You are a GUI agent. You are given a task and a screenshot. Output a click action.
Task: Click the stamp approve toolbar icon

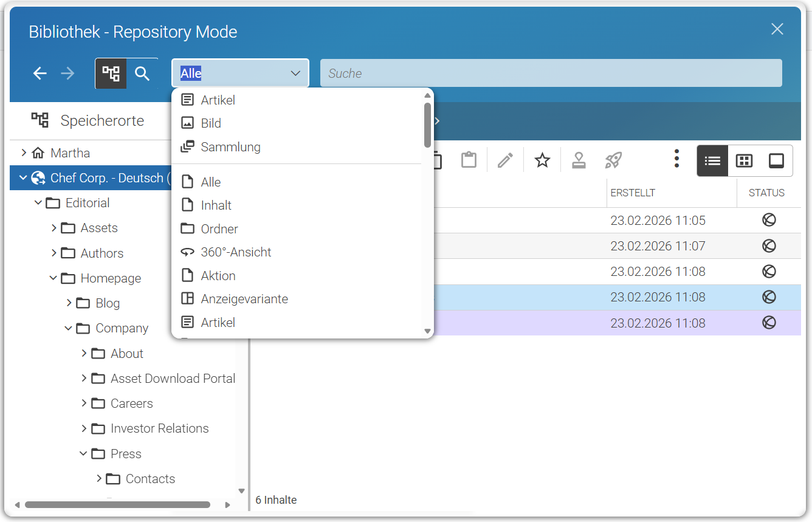[x=579, y=160]
